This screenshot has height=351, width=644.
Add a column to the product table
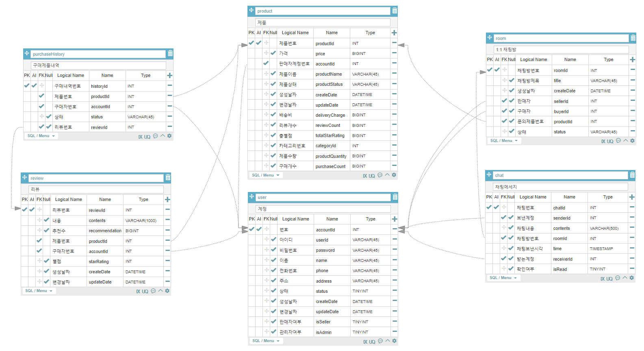pyautogui.click(x=394, y=33)
